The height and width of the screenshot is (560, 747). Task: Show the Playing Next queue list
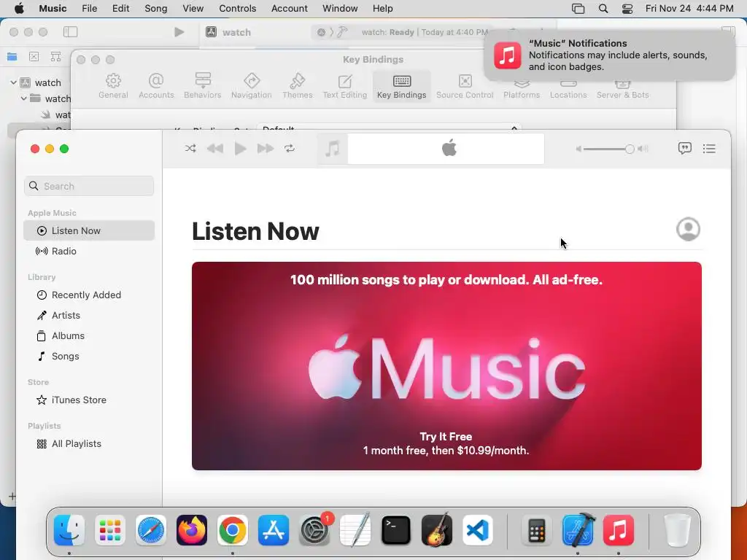tap(709, 149)
